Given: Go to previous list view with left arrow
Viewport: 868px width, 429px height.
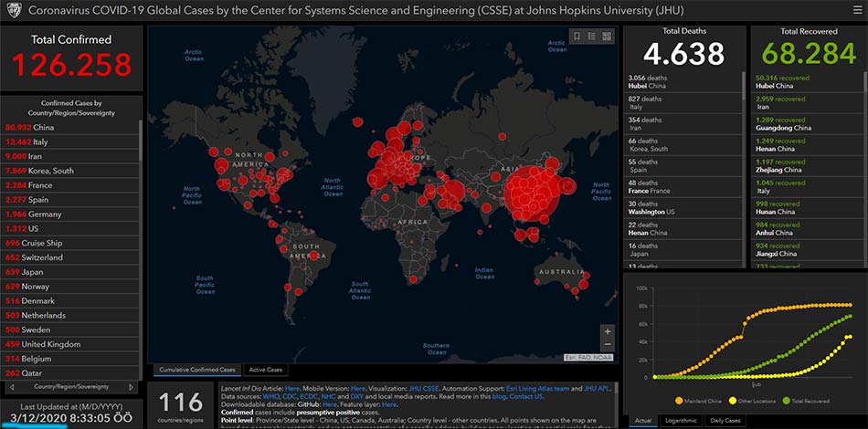Looking at the screenshot, I should pyautogui.click(x=12, y=387).
